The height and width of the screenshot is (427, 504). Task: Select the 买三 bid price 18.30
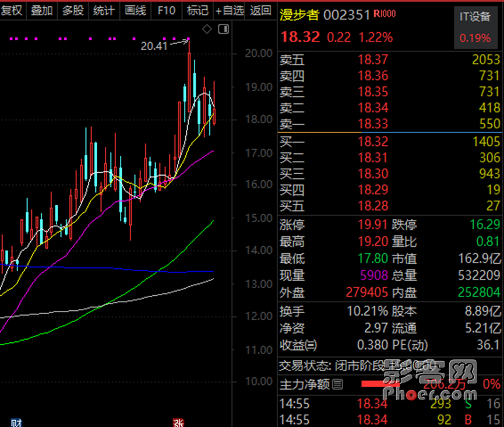coord(373,174)
